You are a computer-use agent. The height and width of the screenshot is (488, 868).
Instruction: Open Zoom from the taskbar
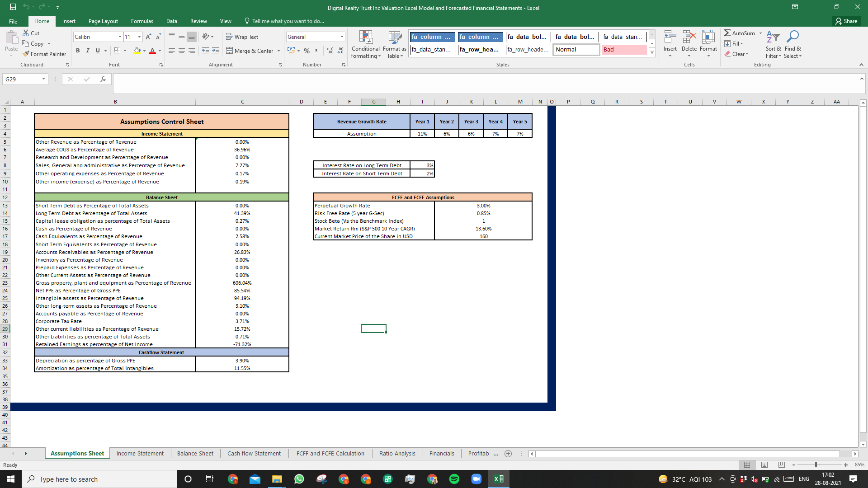coord(476,479)
